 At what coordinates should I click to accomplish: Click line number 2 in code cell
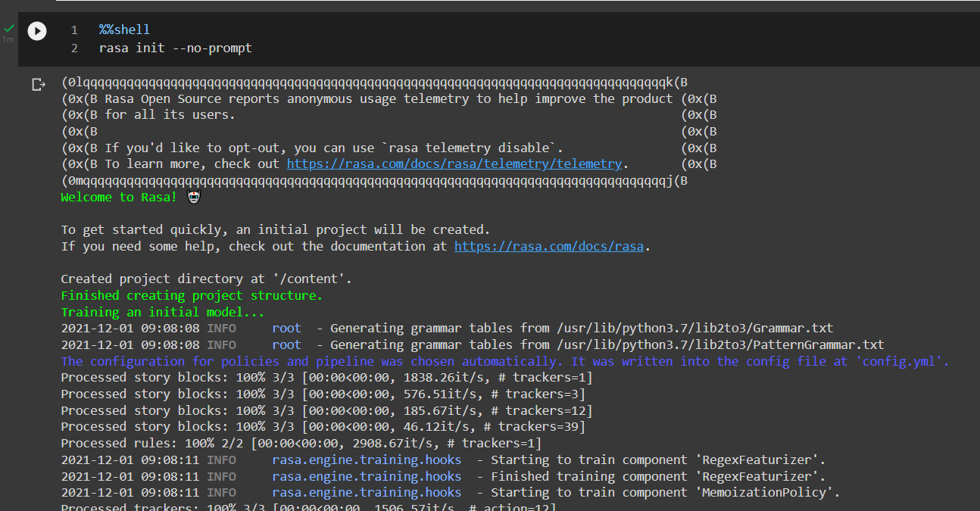[74, 48]
